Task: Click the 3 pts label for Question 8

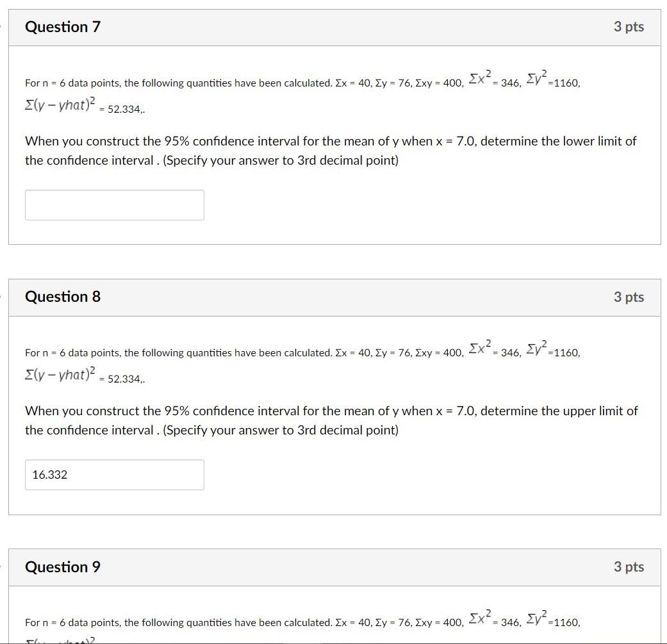Action: (629, 297)
